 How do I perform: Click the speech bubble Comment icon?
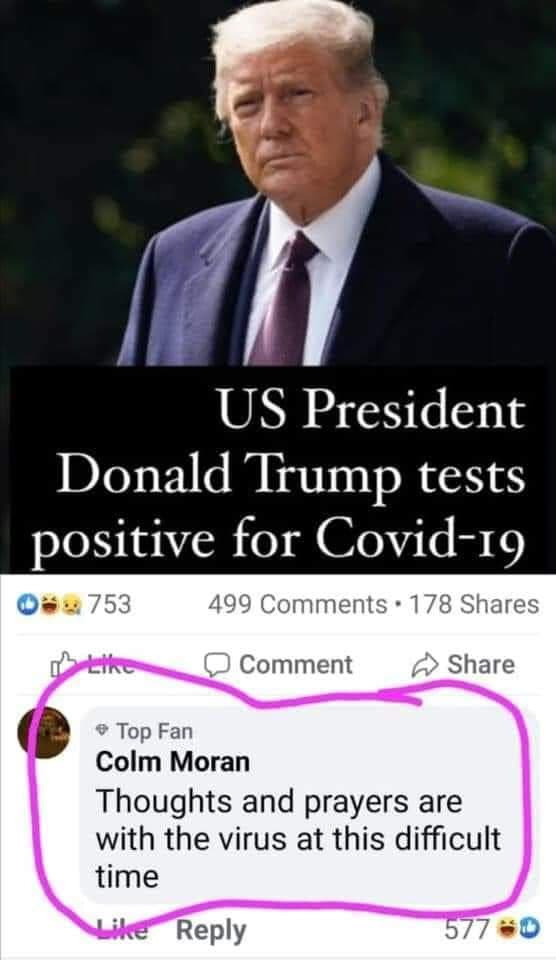point(217,666)
